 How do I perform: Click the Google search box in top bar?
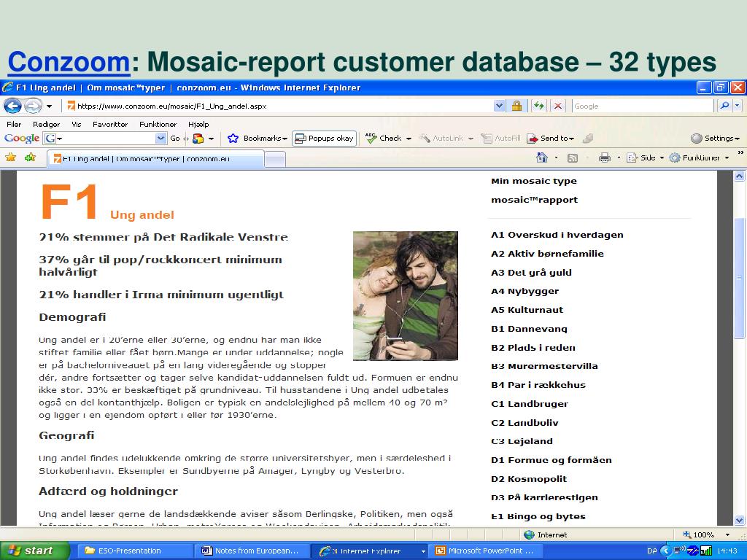642,106
